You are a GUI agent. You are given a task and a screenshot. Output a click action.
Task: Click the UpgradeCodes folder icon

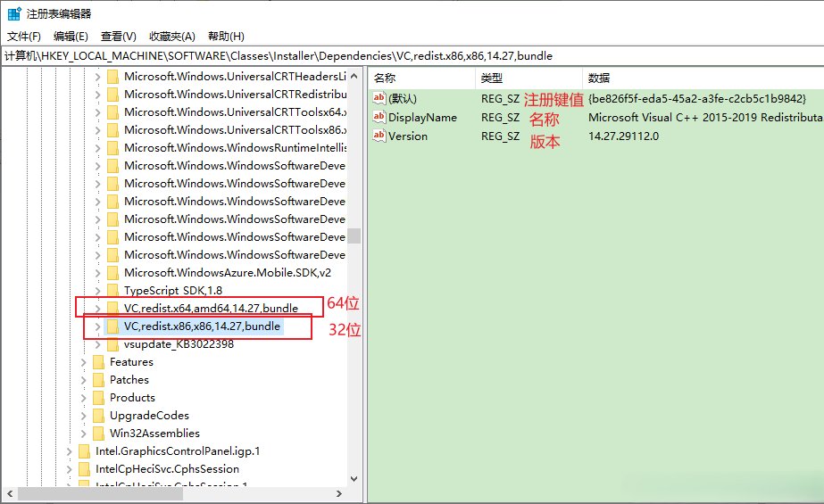(98, 416)
